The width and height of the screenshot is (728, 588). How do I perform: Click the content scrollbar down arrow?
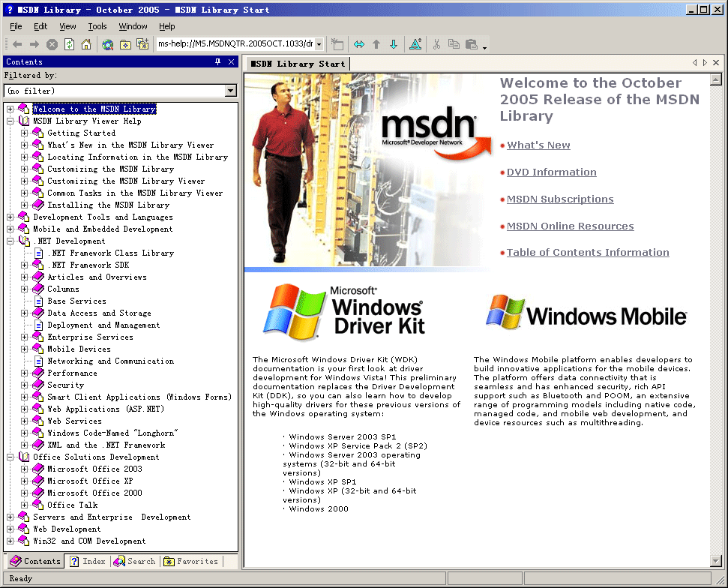[715, 561]
